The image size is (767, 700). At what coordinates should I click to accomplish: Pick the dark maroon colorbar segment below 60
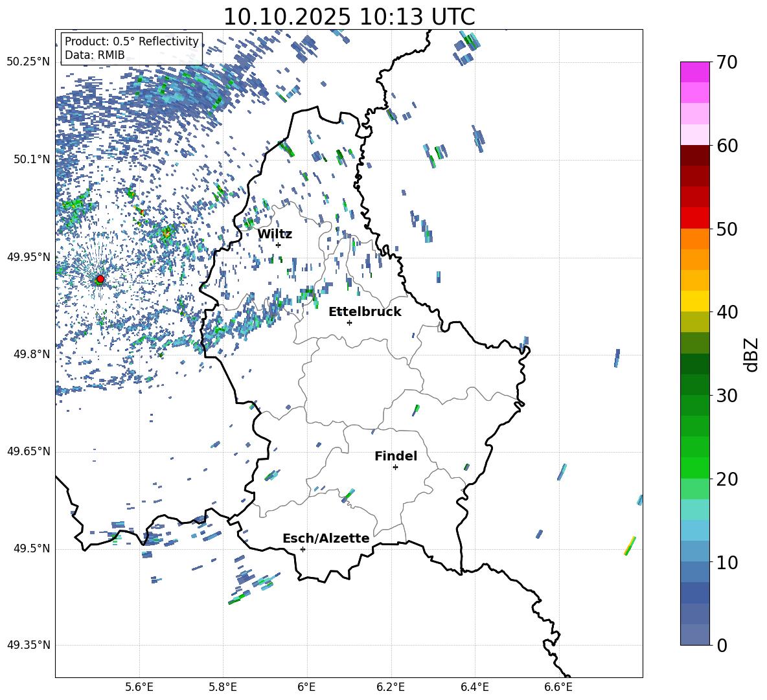pos(695,155)
